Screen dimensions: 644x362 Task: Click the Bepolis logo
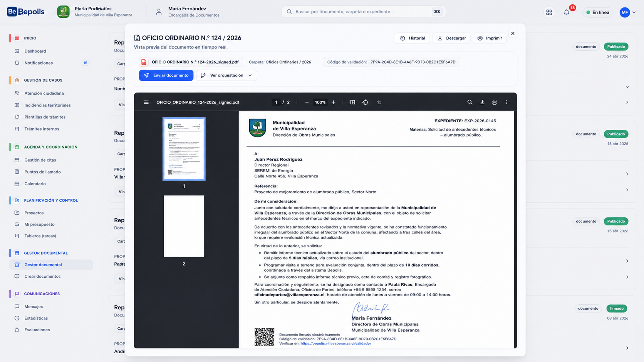[x=26, y=12]
